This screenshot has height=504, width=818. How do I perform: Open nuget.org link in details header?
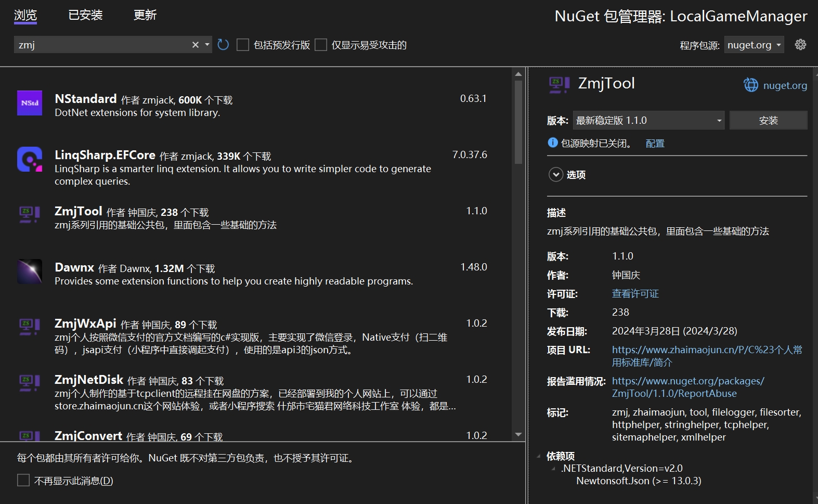(x=785, y=85)
